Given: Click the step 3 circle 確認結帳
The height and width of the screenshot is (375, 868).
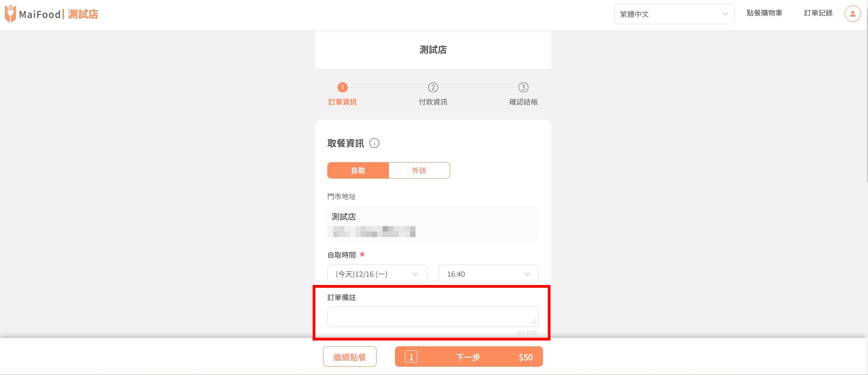Looking at the screenshot, I should pos(523,87).
